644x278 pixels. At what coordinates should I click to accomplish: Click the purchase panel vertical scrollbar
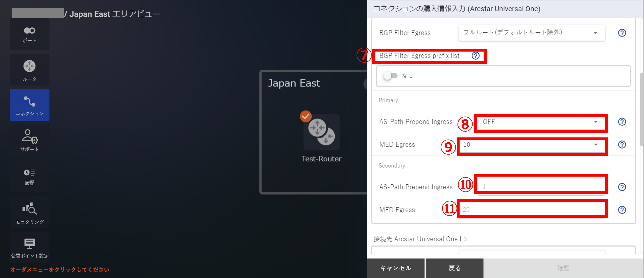click(x=641, y=109)
